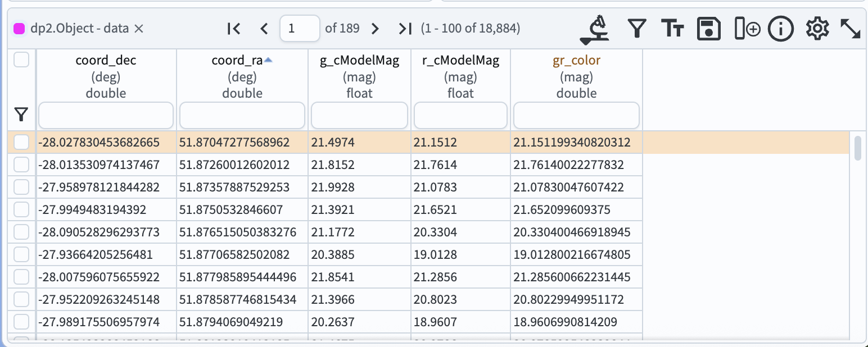Select cell value 21.9928

click(x=333, y=187)
